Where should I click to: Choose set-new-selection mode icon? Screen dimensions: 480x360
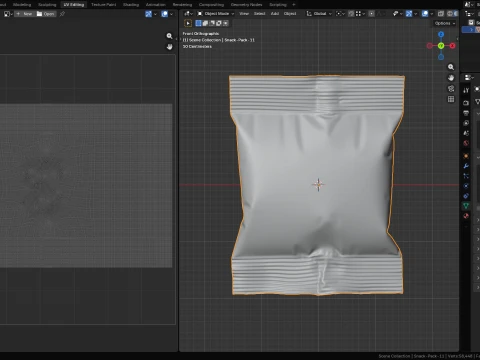198,23
